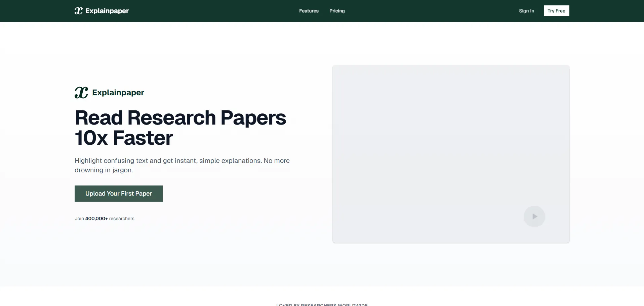Go to the Pricing page
This screenshot has width=644, height=306.
click(337, 11)
